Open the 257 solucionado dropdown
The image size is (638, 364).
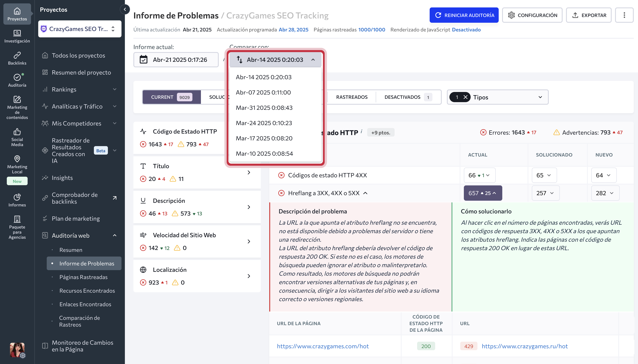[546, 193]
